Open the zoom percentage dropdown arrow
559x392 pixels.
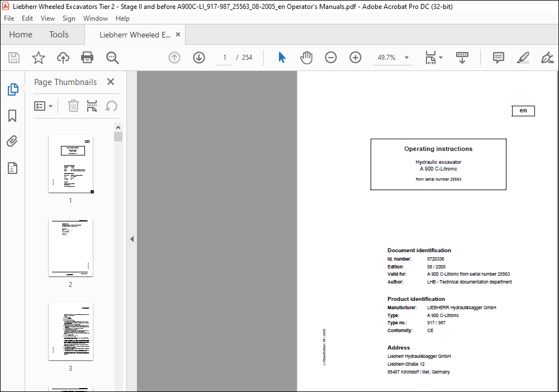pyautogui.click(x=406, y=58)
